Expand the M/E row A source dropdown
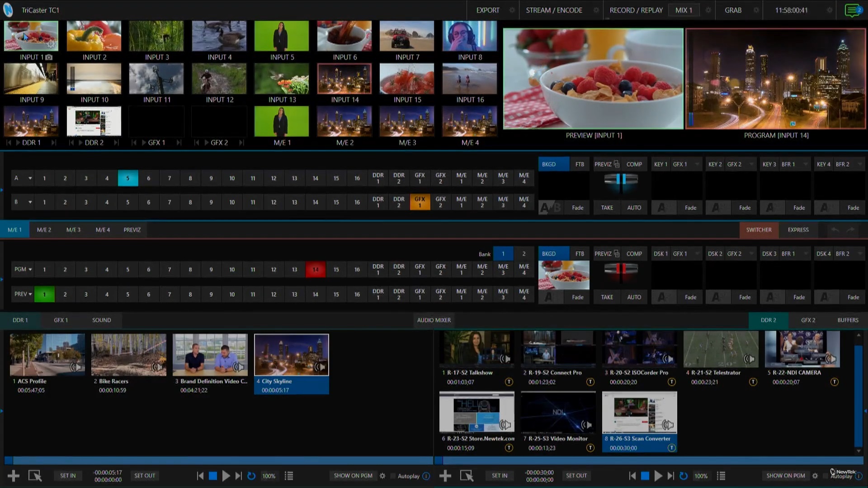This screenshot has width=868, height=488. (30, 178)
